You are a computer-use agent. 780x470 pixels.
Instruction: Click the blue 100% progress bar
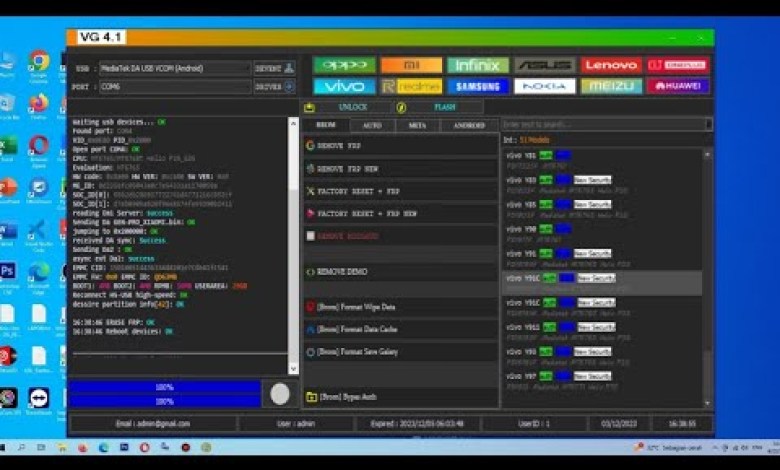164,387
